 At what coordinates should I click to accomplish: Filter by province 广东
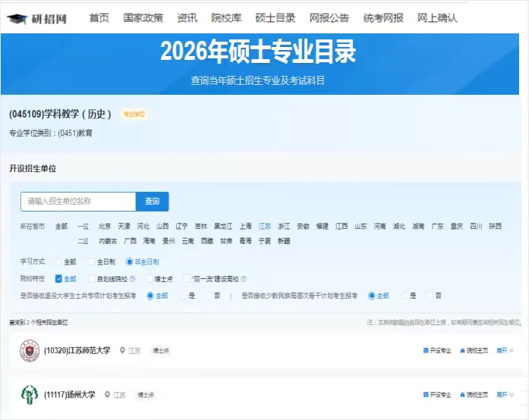point(438,226)
